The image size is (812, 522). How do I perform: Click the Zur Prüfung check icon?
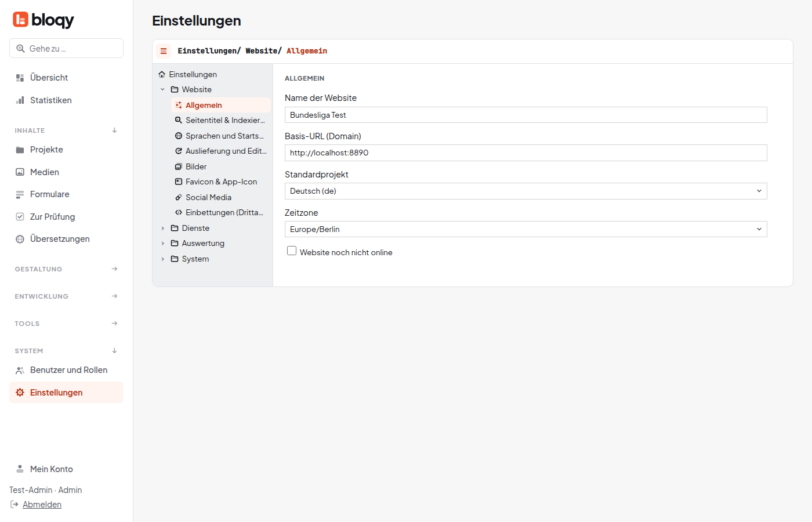pyautogui.click(x=20, y=217)
